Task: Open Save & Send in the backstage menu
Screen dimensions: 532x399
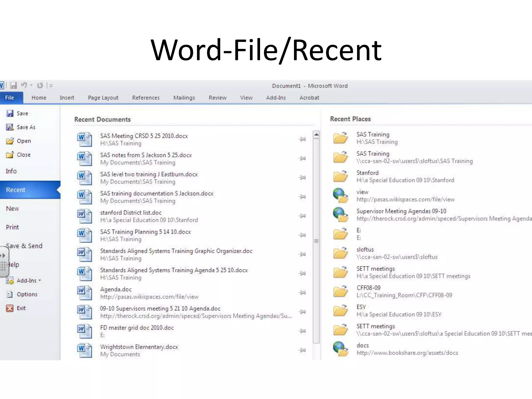Action: (24, 246)
